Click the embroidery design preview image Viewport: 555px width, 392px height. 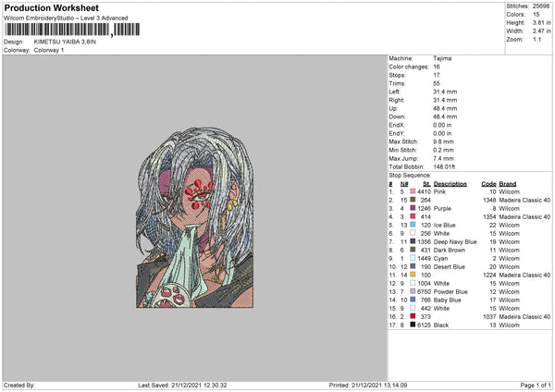tap(194, 217)
